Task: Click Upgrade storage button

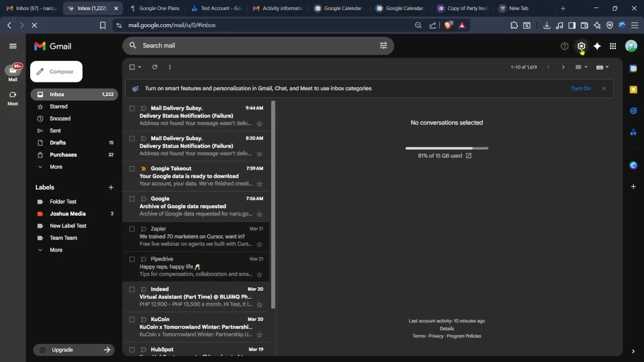Action: [x=74, y=350]
